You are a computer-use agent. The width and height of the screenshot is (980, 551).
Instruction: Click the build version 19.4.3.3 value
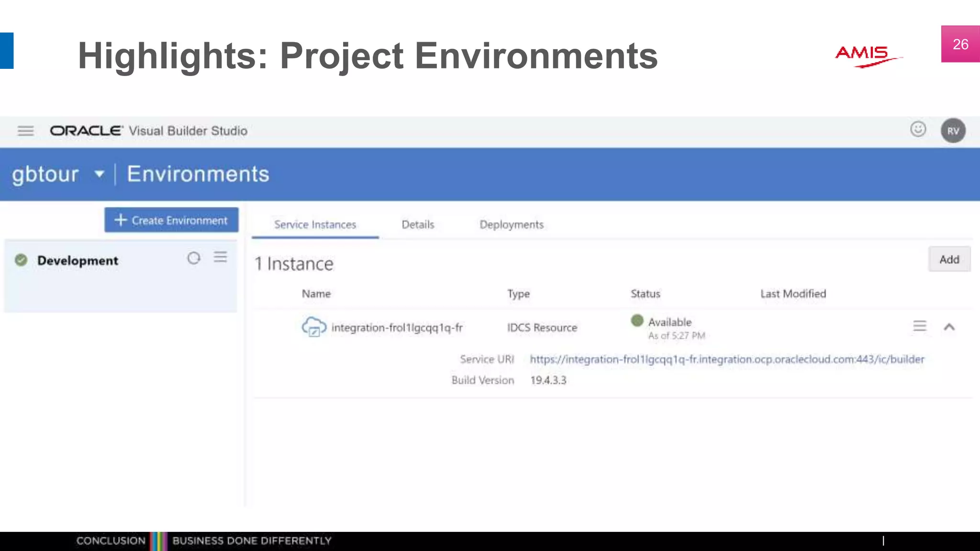coord(548,380)
